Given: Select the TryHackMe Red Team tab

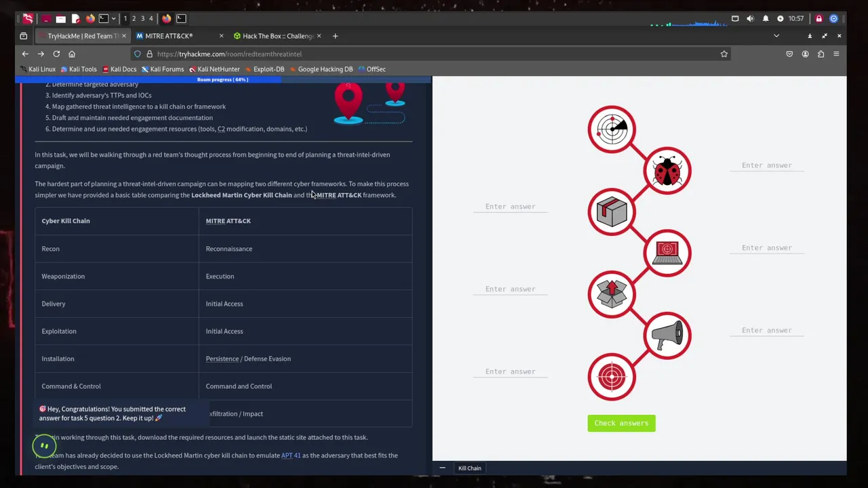Looking at the screenshot, I should pyautogui.click(x=81, y=36).
